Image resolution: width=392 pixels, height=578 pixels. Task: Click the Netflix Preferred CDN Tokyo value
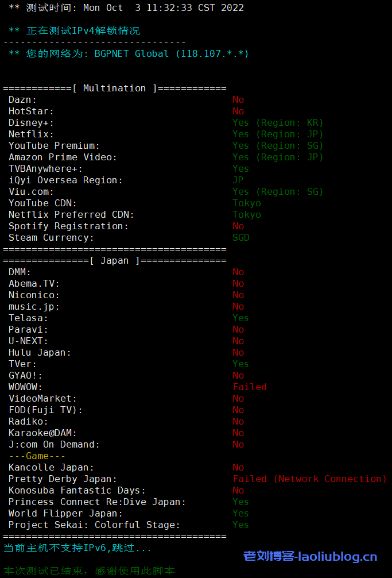tap(247, 214)
